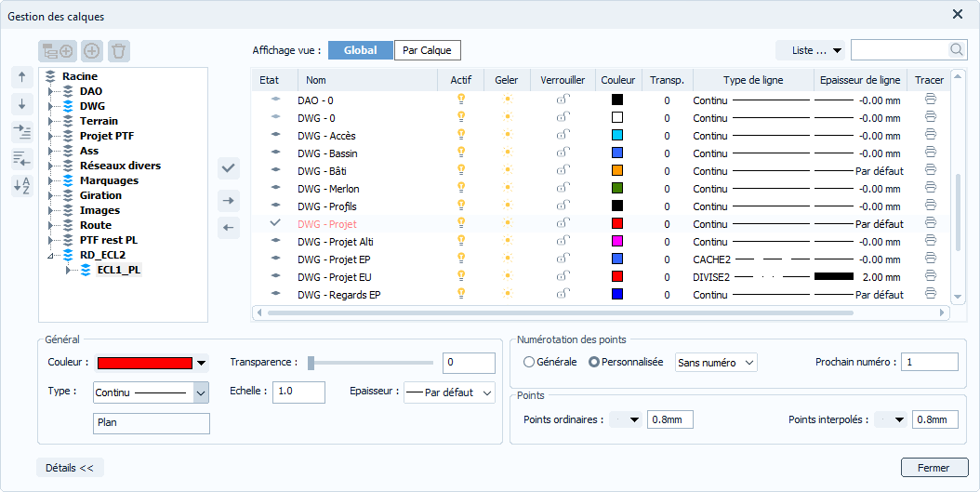Click the Couleur column header

pos(618,80)
